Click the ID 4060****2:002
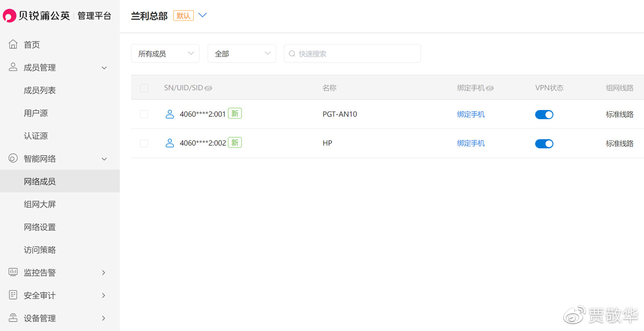Viewport: 644px width, 331px height. (x=202, y=143)
